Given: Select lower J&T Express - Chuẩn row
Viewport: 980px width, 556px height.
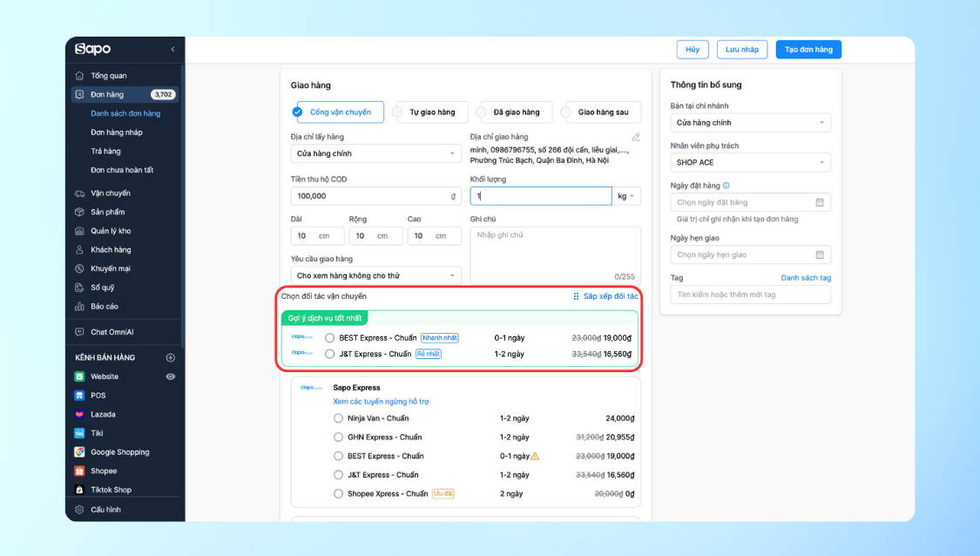Looking at the screenshot, I should (338, 475).
